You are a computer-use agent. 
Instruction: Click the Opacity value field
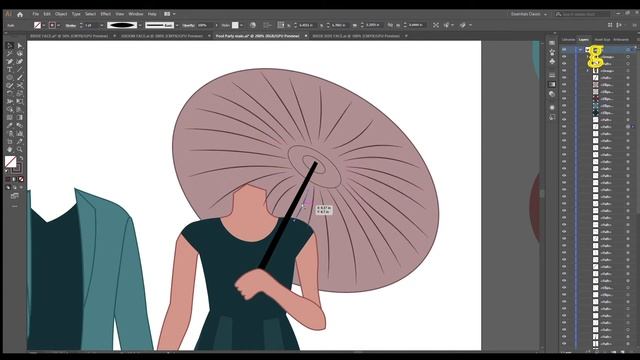[205, 25]
